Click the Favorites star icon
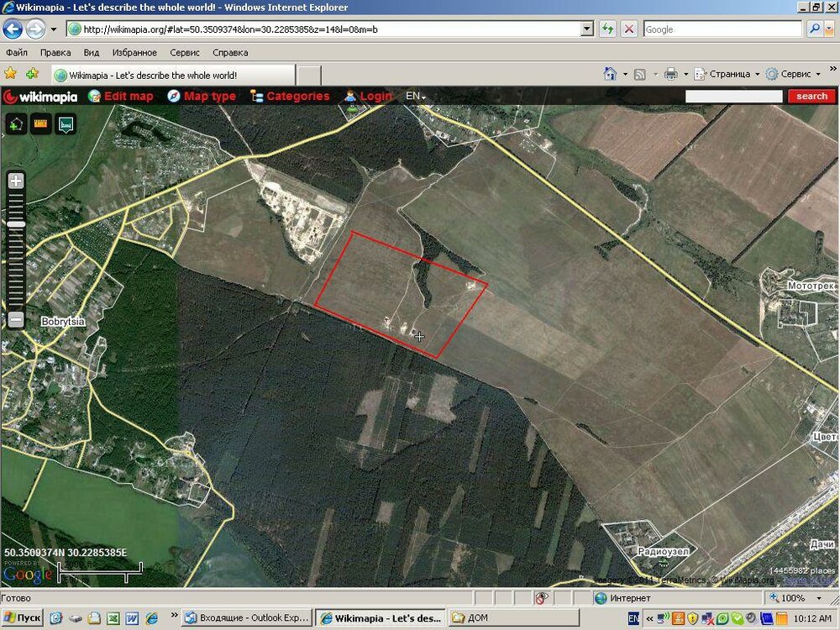 pyautogui.click(x=9, y=73)
